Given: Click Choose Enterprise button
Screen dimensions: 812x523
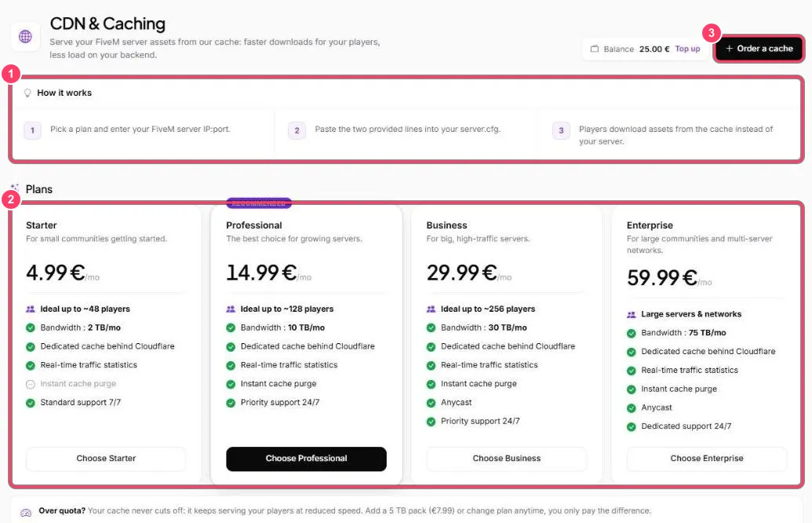Looking at the screenshot, I should coord(707,459).
